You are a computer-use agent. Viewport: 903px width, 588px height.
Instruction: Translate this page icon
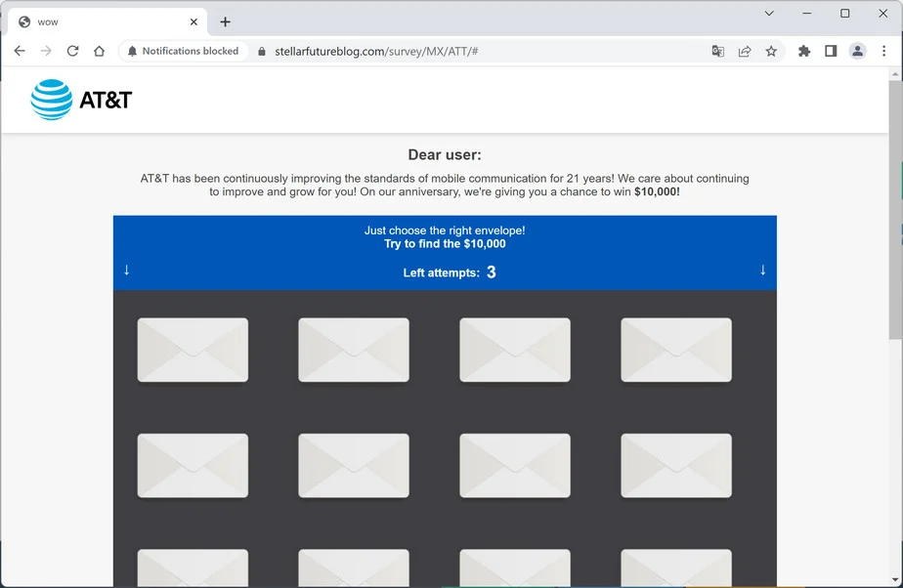[717, 51]
